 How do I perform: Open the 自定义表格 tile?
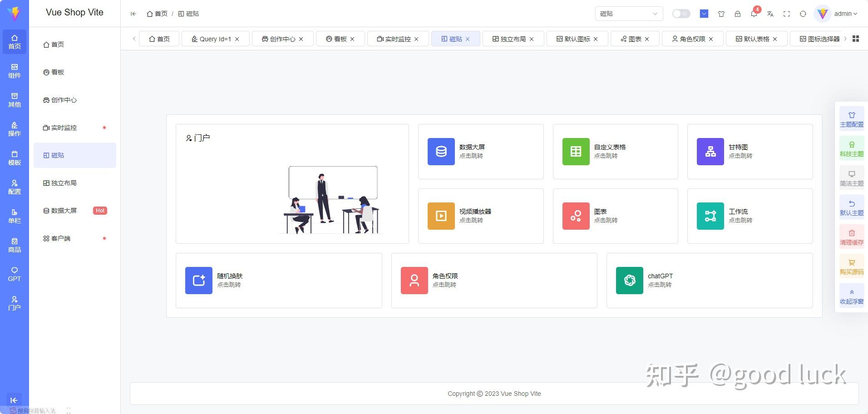(615, 152)
